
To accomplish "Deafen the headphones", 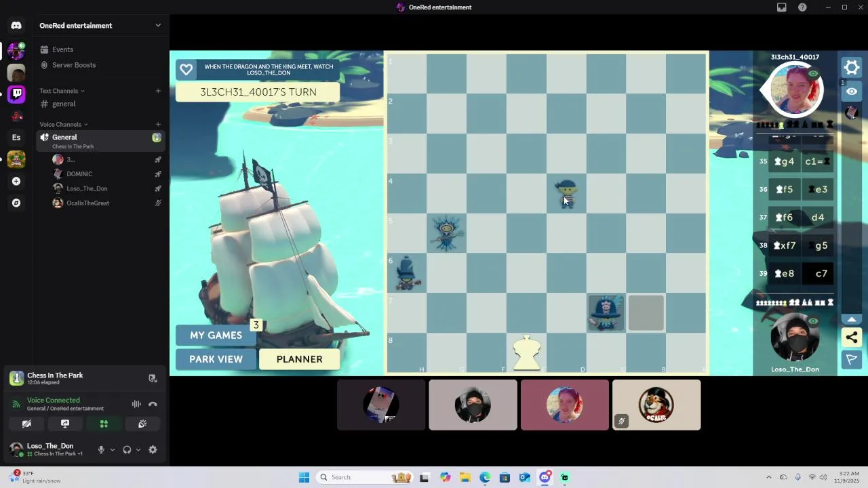I will [x=127, y=449].
